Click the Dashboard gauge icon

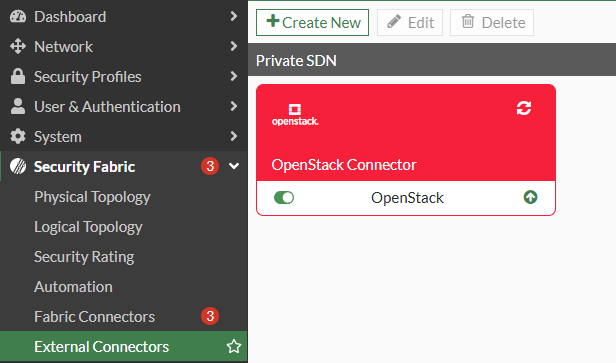point(18,16)
